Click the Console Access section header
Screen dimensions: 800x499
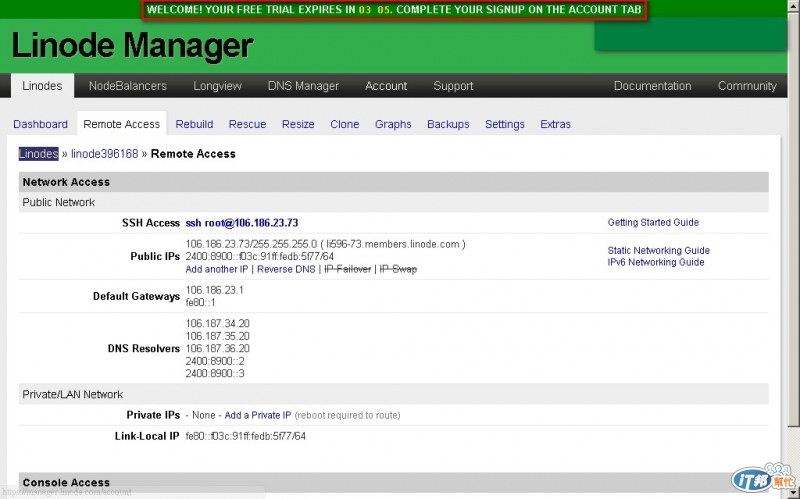393,482
